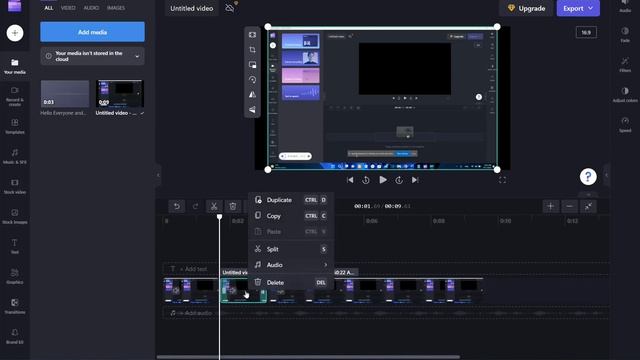This screenshot has height=360, width=640.
Task: Select the Picture-in-picture tool
Action: 252,65
